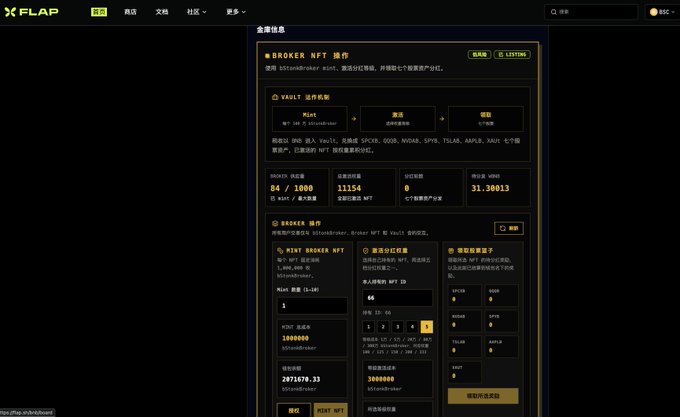
Task: Select the Mint step card
Action: point(309,118)
